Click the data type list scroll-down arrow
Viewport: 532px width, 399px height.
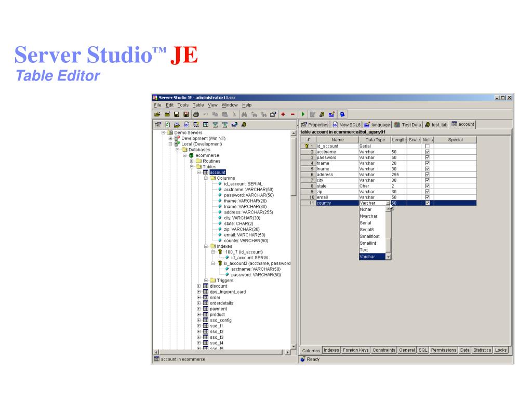point(389,257)
